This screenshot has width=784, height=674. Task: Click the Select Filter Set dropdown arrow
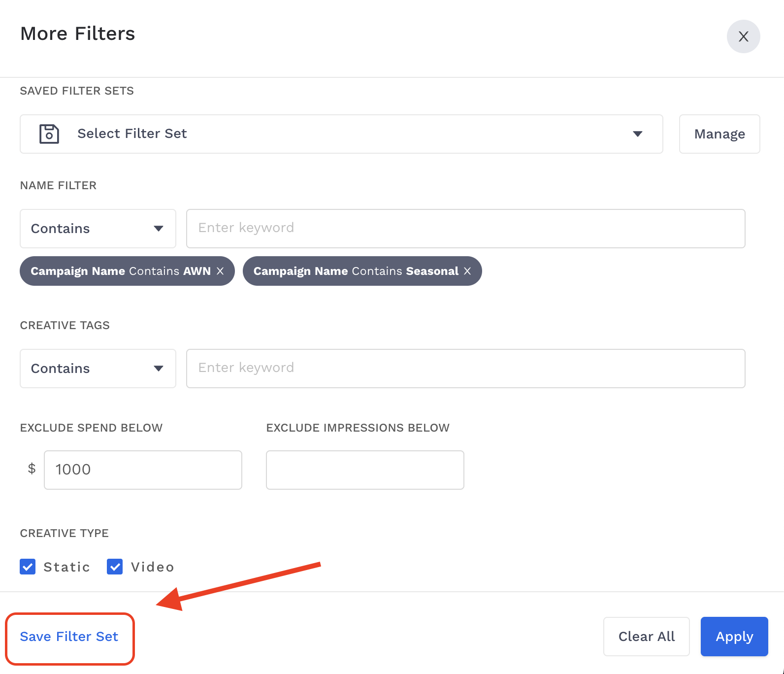637,134
